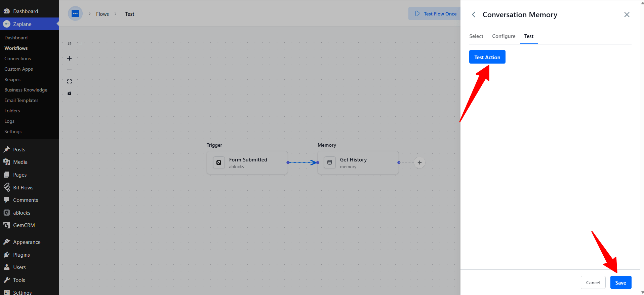Screen dimensions: 644x295
Task: Switch to the Configure tab
Action: (504, 36)
